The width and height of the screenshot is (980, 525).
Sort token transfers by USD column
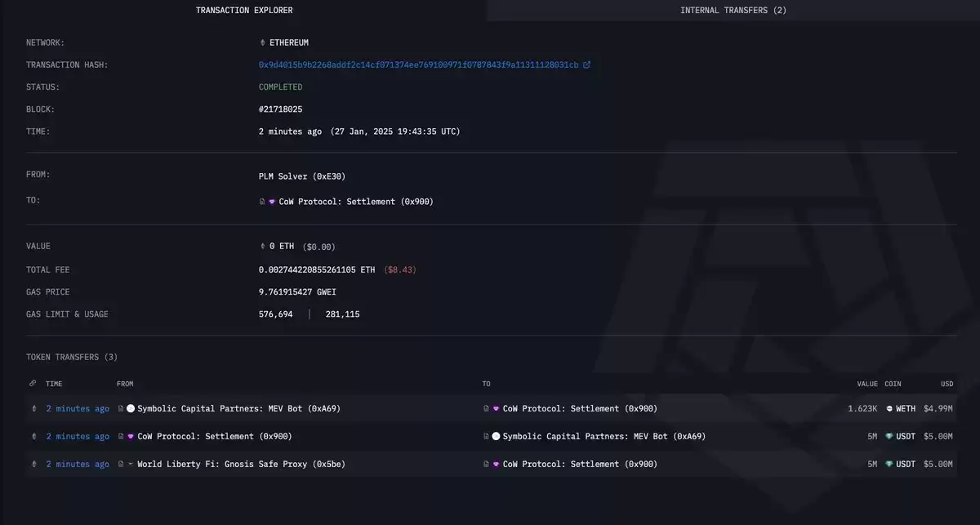click(947, 384)
